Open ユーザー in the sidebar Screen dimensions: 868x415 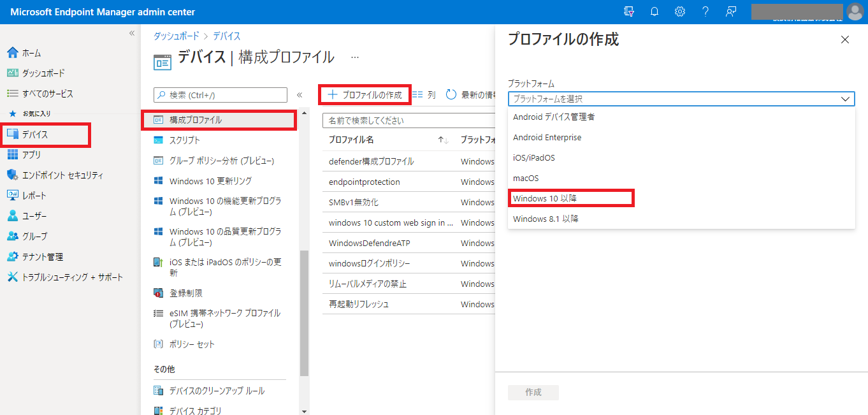click(x=34, y=216)
